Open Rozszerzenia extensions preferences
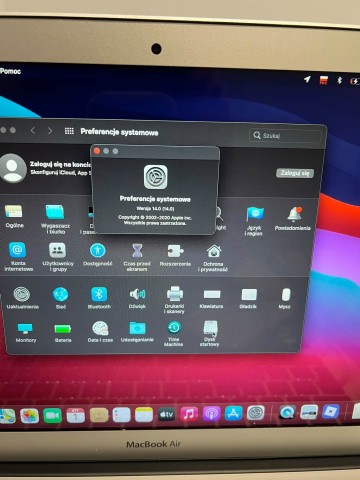The image size is (360, 480). point(175,255)
